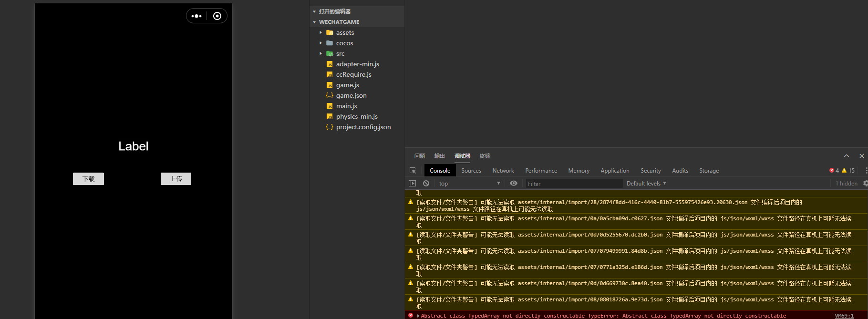Image resolution: width=868 pixels, height=319 pixels.
Task: Clear the console with the ban icon
Action: 426,183
